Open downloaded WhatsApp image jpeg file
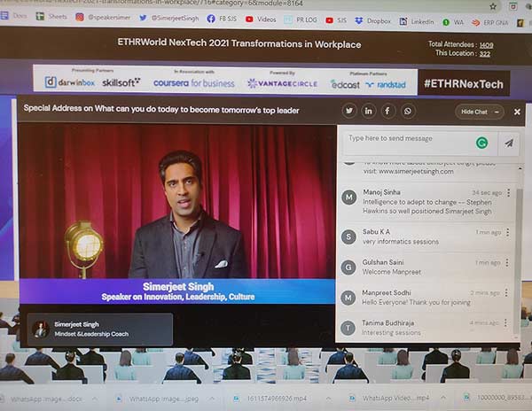The image size is (532, 411). tap(158, 399)
